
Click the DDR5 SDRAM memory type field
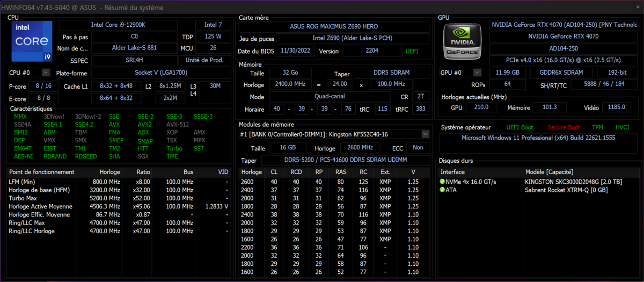point(390,74)
